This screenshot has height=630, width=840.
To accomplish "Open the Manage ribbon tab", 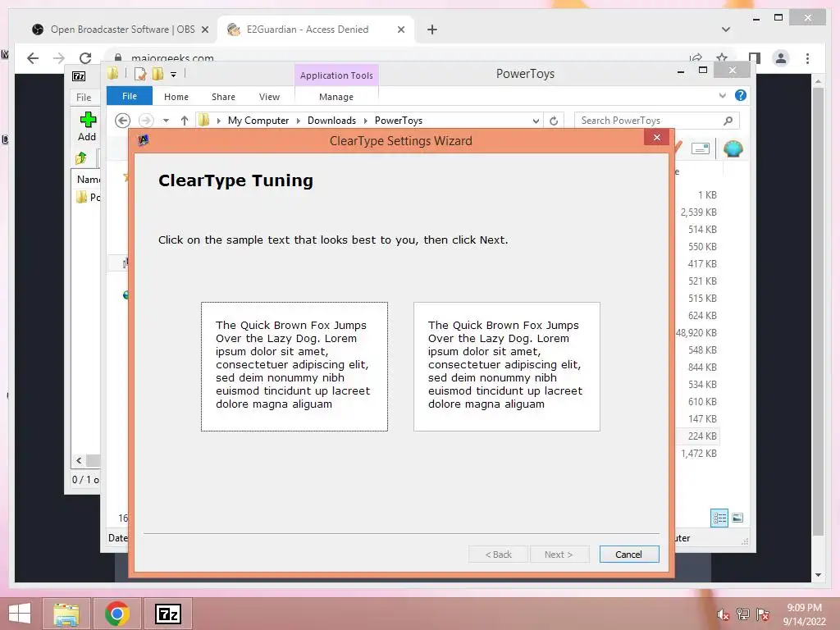I will point(336,97).
